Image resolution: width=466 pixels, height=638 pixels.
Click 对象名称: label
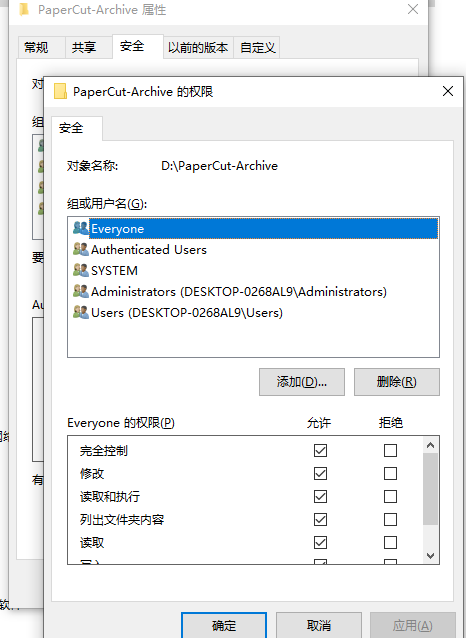pos(92,166)
